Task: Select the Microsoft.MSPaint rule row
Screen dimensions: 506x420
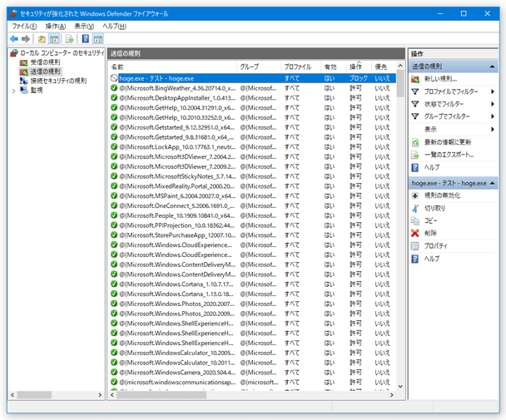Action: pos(253,195)
